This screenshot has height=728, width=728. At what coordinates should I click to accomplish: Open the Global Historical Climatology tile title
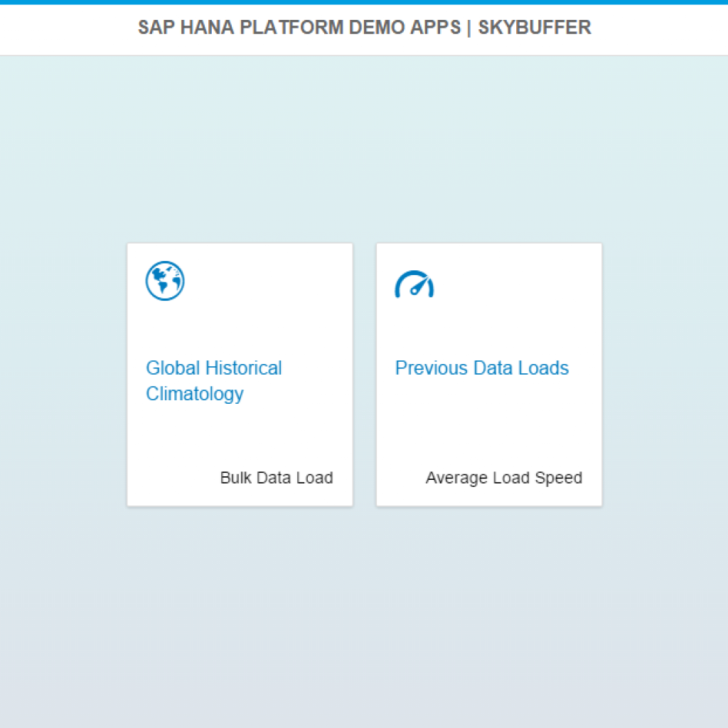click(x=213, y=381)
